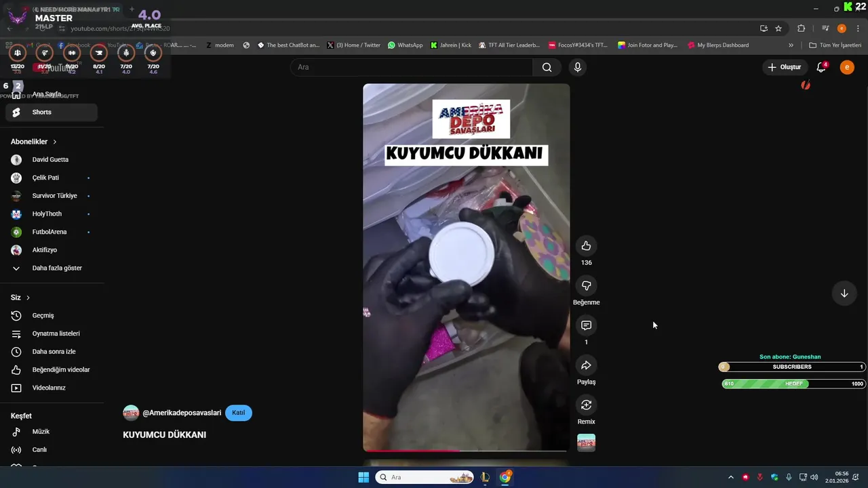The image size is (868, 488).
Task: Open the volume control in the tray
Action: (814, 477)
